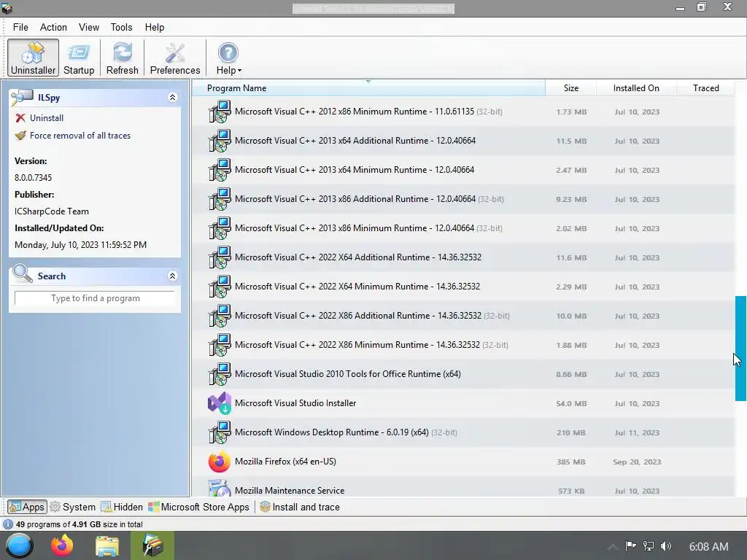
Task: Click the program list vertical scrollbar thumb
Action: (741, 349)
